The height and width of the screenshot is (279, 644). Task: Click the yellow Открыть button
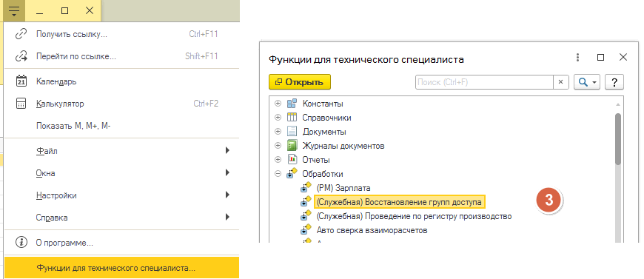tap(299, 81)
